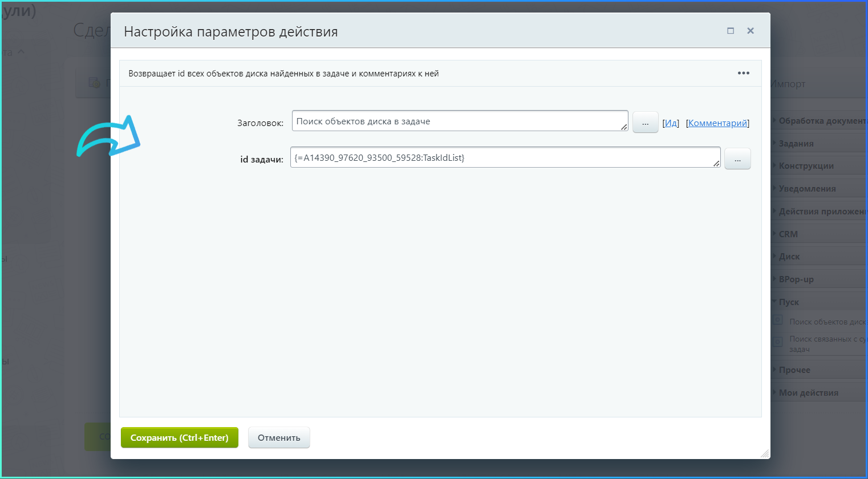This screenshot has height=479, width=868.
Task: Expand the CRM section
Action: [788, 234]
